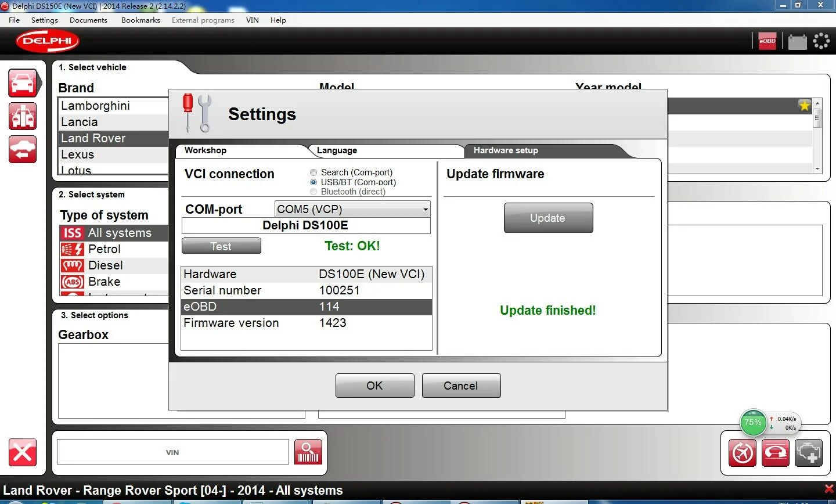Click the engine plus icon bottom-right
The height and width of the screenshot is (504, 836).
(809, 453)
